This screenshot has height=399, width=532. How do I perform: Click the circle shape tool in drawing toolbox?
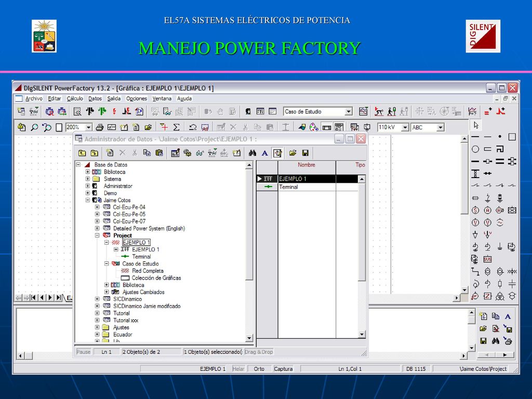pos(475,149)
